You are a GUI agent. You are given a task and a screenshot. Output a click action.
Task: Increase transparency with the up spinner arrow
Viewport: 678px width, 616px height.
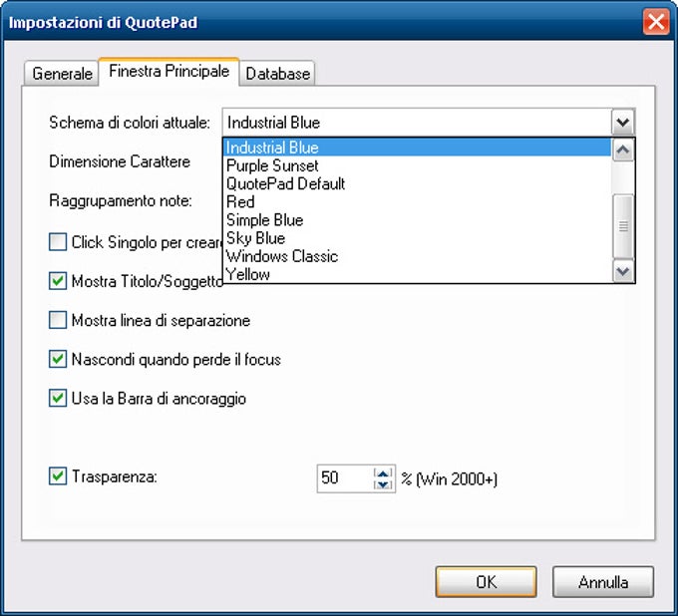(383, 472)
